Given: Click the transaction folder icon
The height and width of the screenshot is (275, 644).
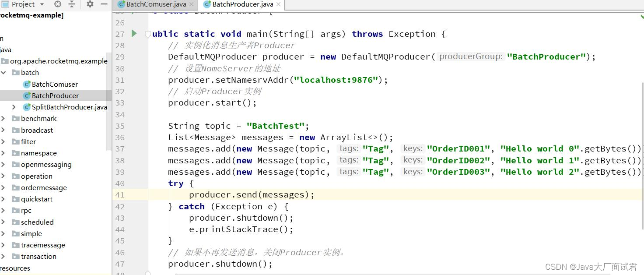Looking at the screenshot, I should click(x=16, y=256).
